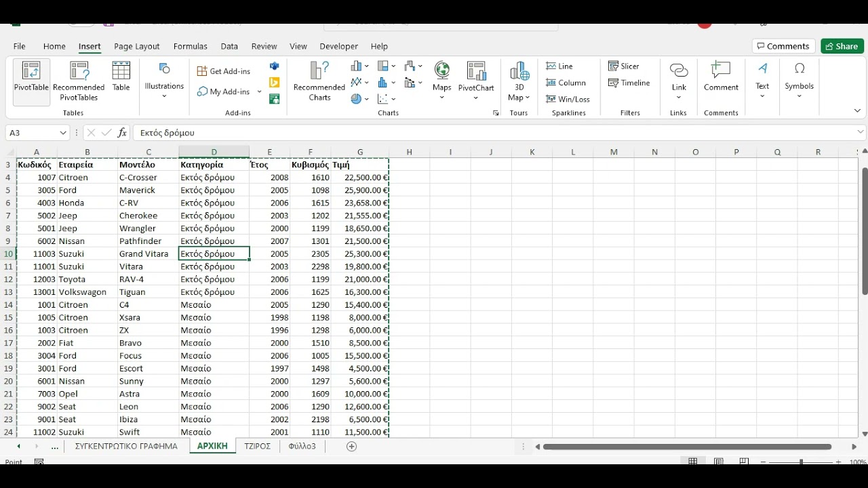Click the Comments button at top right
This screenshot has width=868, height=488.
(784, 46)
